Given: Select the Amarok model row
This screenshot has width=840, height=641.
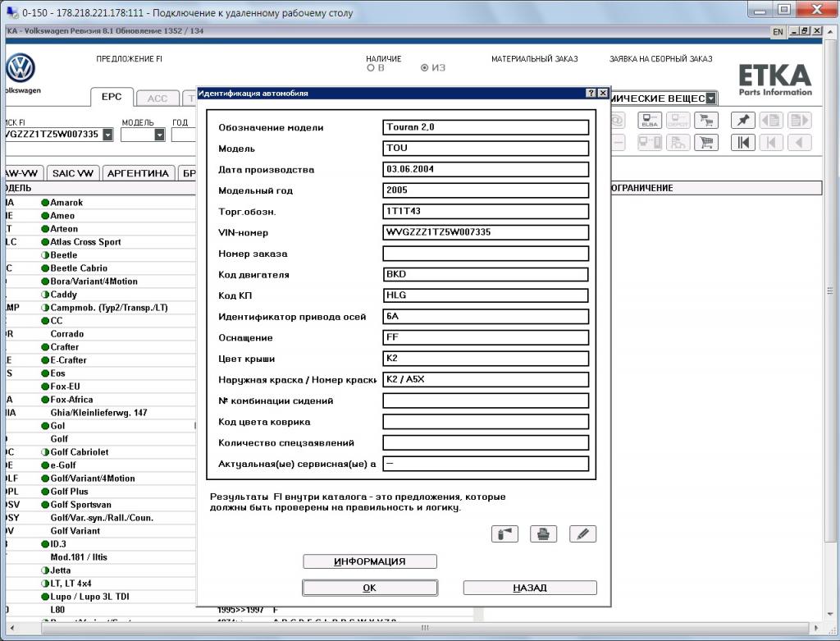Looking at the screenshot, I should (x=101, y=203).
